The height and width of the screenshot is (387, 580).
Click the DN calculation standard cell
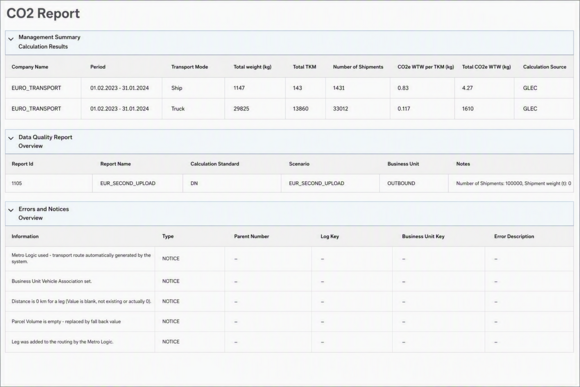pos(194,184)
